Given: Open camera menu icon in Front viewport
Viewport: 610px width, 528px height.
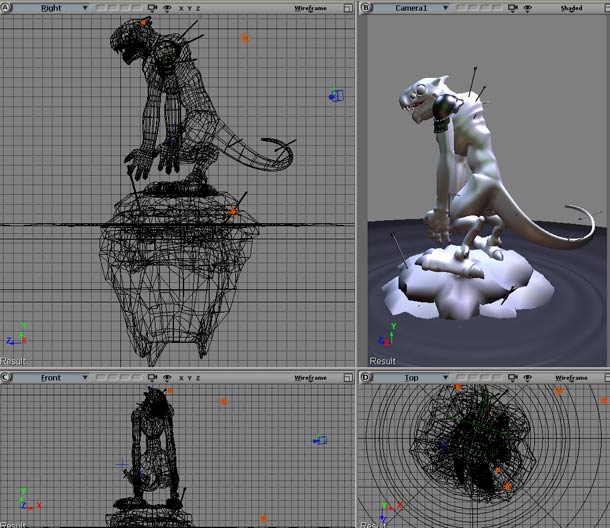Looking at the screenshot, I should [152, 377].
